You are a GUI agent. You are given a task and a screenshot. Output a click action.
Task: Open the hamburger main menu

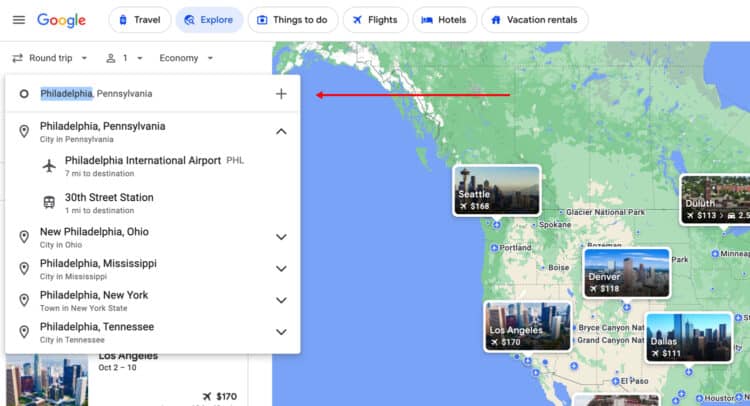click(18, 20)
